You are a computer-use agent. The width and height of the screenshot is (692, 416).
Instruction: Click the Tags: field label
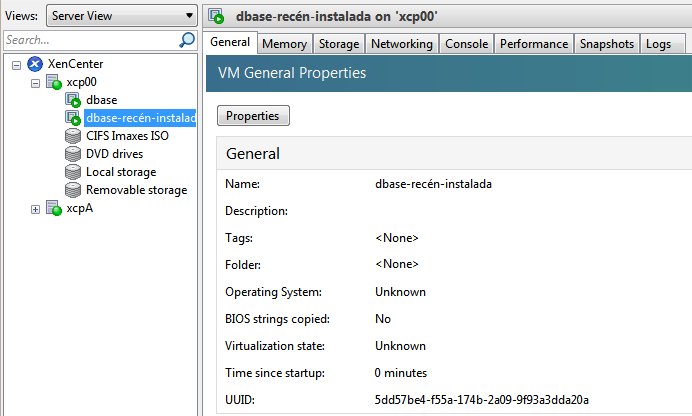point(239,238)
